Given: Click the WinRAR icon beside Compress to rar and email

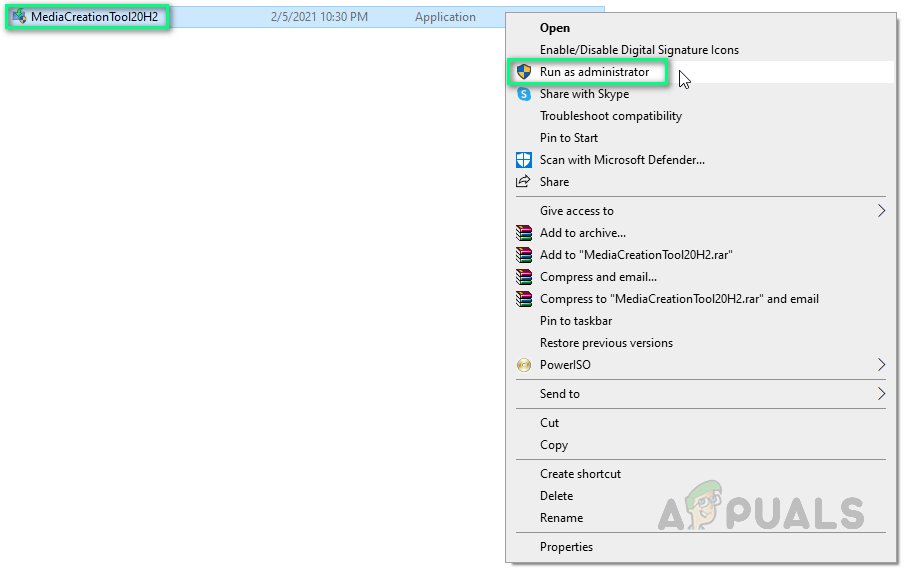Looking at the screenshot, I should pos(523,299).
